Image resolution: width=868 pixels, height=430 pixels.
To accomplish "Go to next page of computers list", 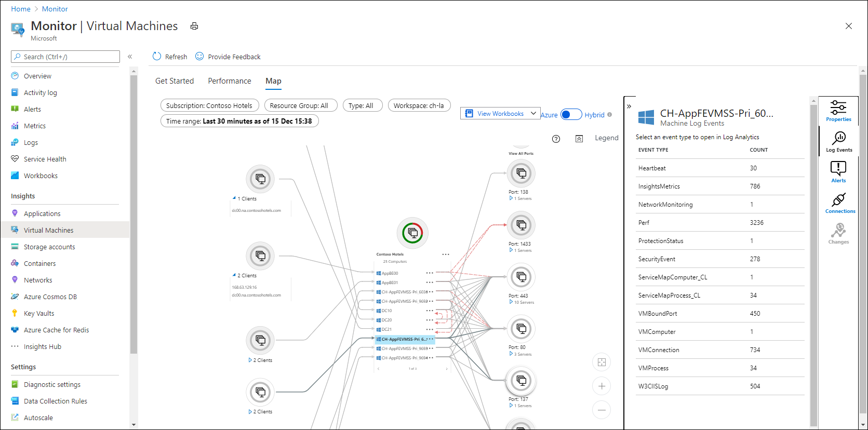I will pos(447,369).
